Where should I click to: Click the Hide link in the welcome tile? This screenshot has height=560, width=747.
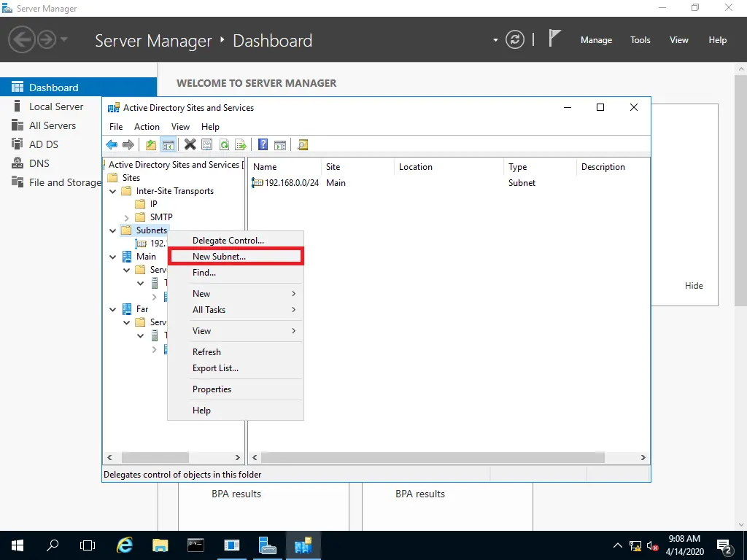coord(694,286)
